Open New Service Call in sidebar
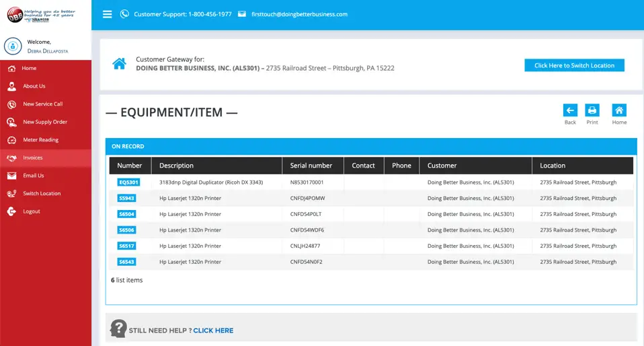This screenshot has height=346, width=644. 42,104
